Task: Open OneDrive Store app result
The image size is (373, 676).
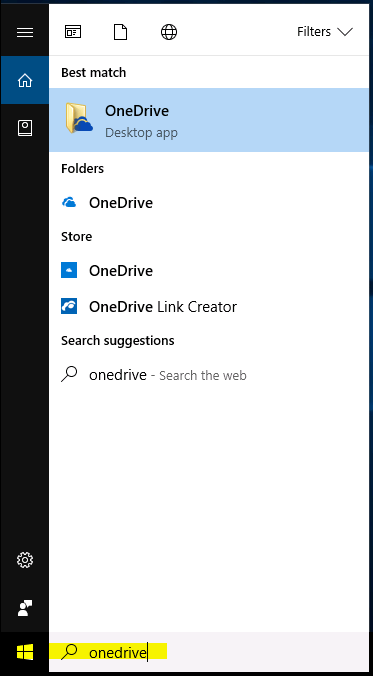Action: [209, 271]
